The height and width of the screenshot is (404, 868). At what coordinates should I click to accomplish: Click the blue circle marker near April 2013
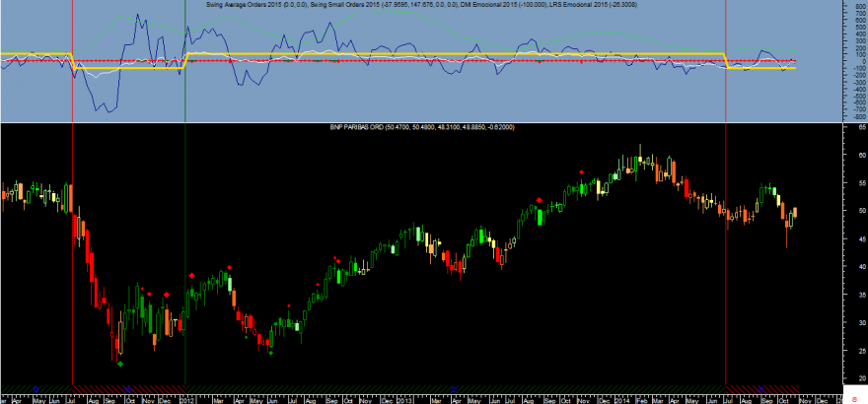[454, 389]
